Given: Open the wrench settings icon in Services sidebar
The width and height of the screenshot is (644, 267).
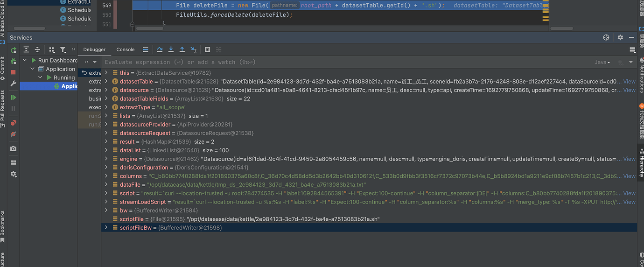Looking at the screenshot, I should pyautogui.click(x=14, y=84).
